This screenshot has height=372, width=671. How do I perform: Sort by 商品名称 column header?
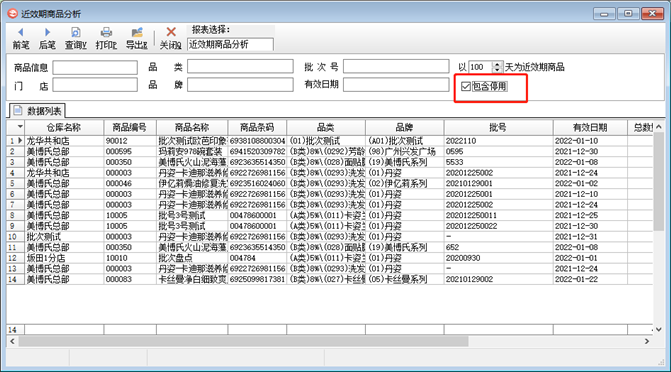192,128
